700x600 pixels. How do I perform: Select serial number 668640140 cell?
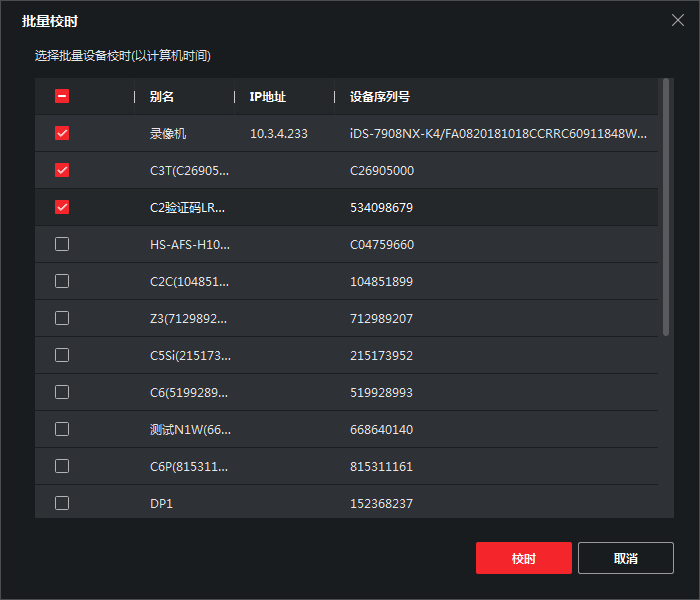pos(381,429)
